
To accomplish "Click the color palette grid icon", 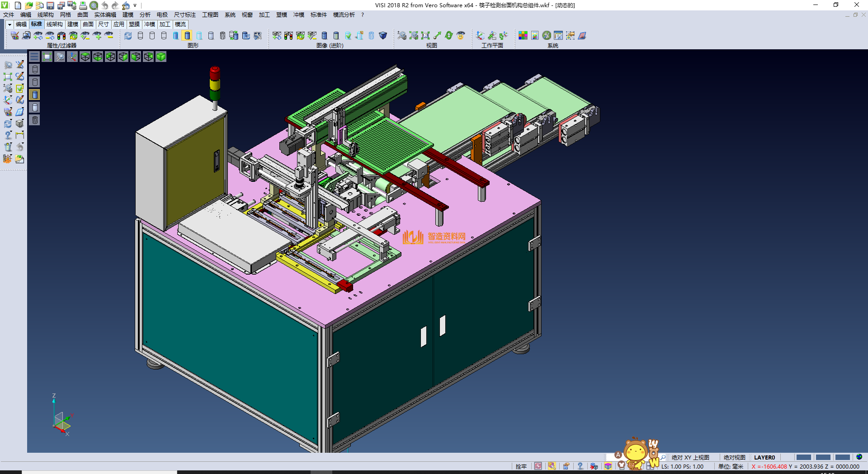I will click(x=523, y=35).
